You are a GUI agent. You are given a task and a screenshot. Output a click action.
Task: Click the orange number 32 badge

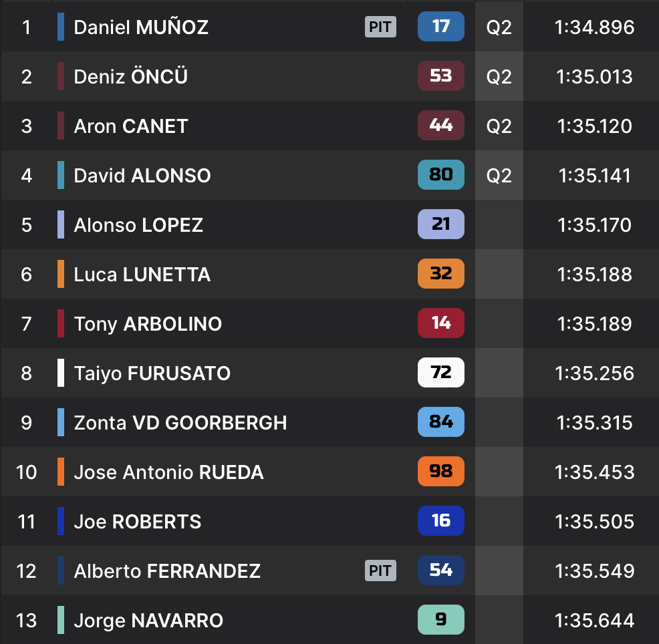[440, 274]
